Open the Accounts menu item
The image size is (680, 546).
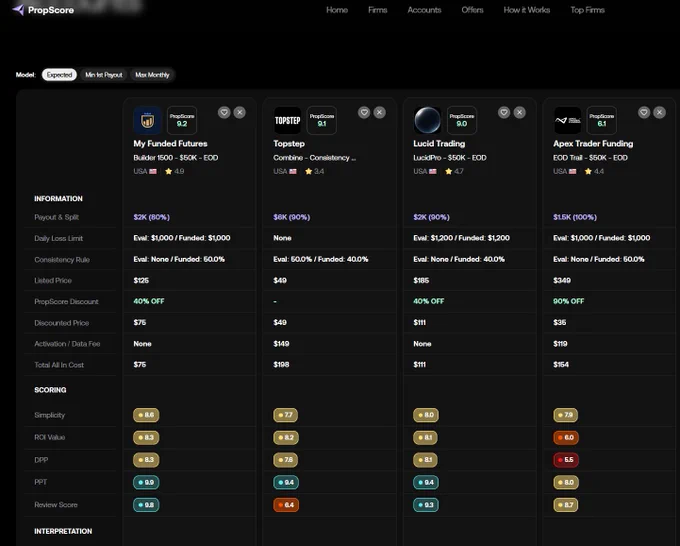[424, 10]
